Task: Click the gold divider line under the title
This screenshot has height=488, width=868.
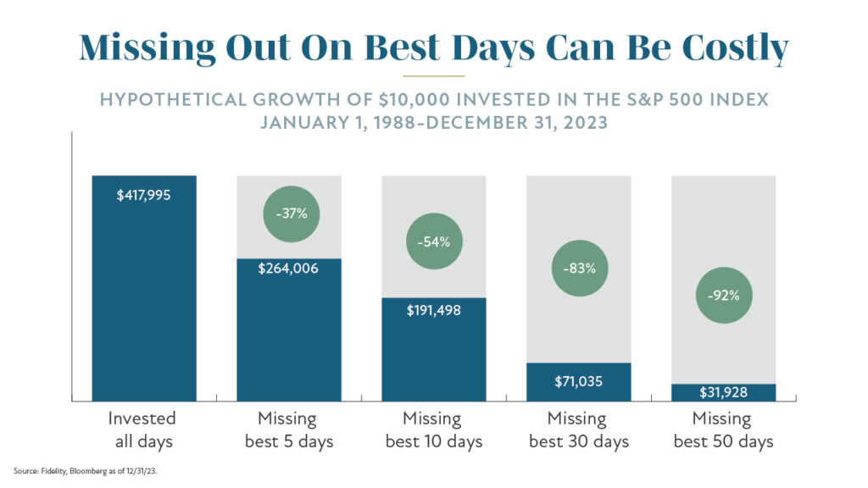Action: coord(433,75)
